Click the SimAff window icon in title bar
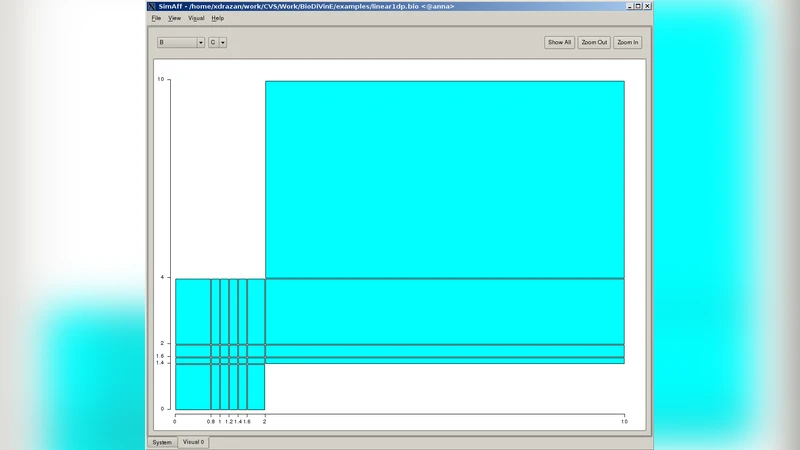Image resolution: width=800 pixels, height=450 pixels. tap(152, 6)
